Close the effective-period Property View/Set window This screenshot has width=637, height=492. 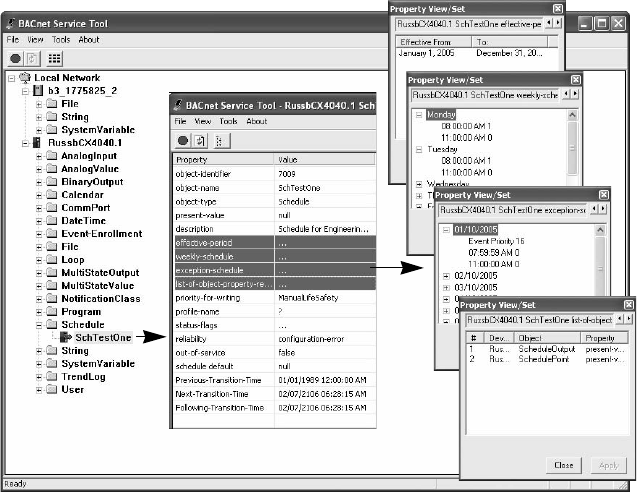558,9
